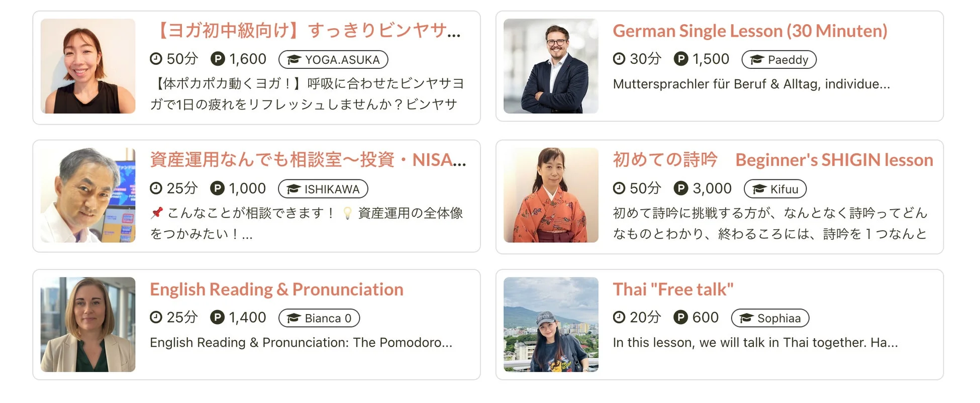Click the clock icon on the German lesson card
This screenshot has height=403, width=980.
pos(620,59)
